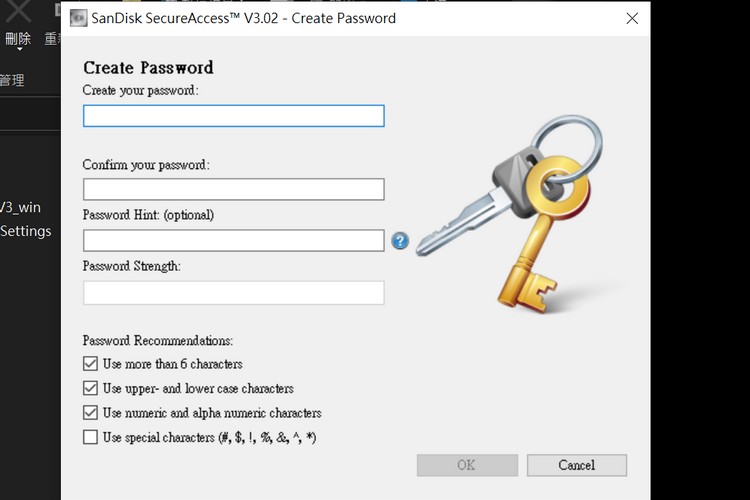This screenshot has width=750, height=500.
Task: Toggle Use upper- and lower case characters checkbox
Action: tap(90, 388)
